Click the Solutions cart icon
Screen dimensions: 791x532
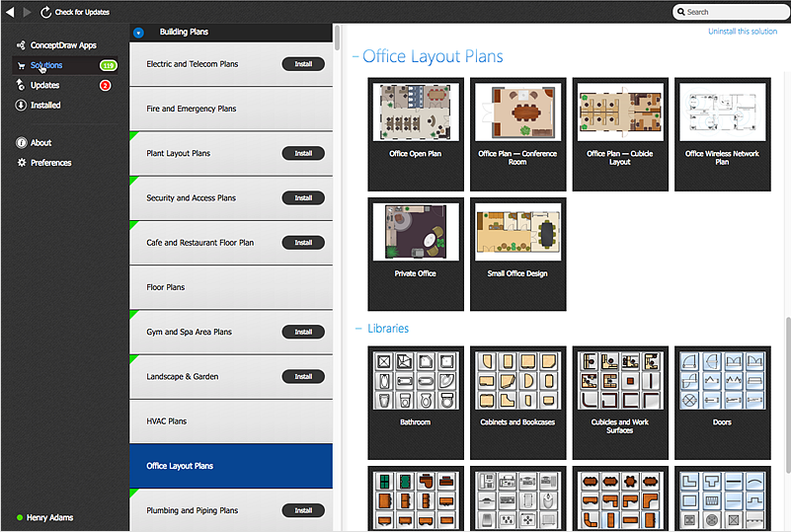click(21, 65)
